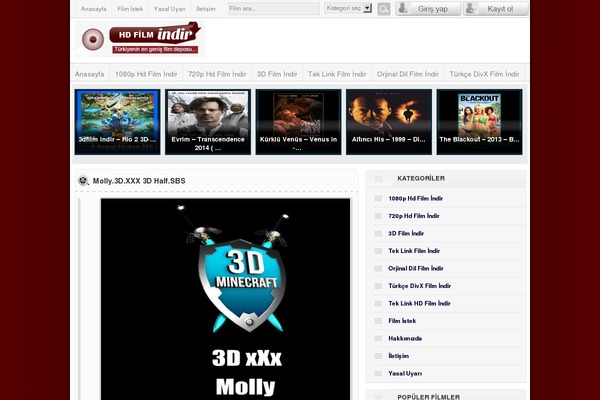600x400 pixels.
Task: Click the Molly.3D.XXX 3D Half.SBS post title
Action: tap(139, 181)
